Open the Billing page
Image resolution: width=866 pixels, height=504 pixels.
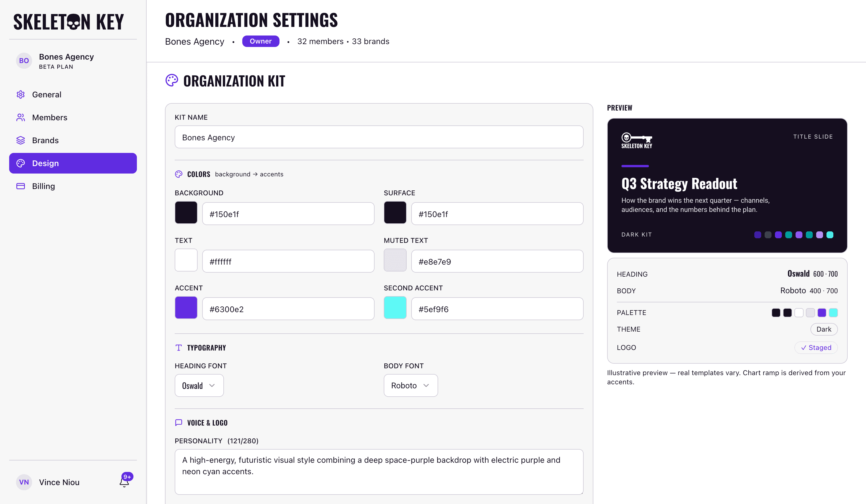[x=73, y=186]
